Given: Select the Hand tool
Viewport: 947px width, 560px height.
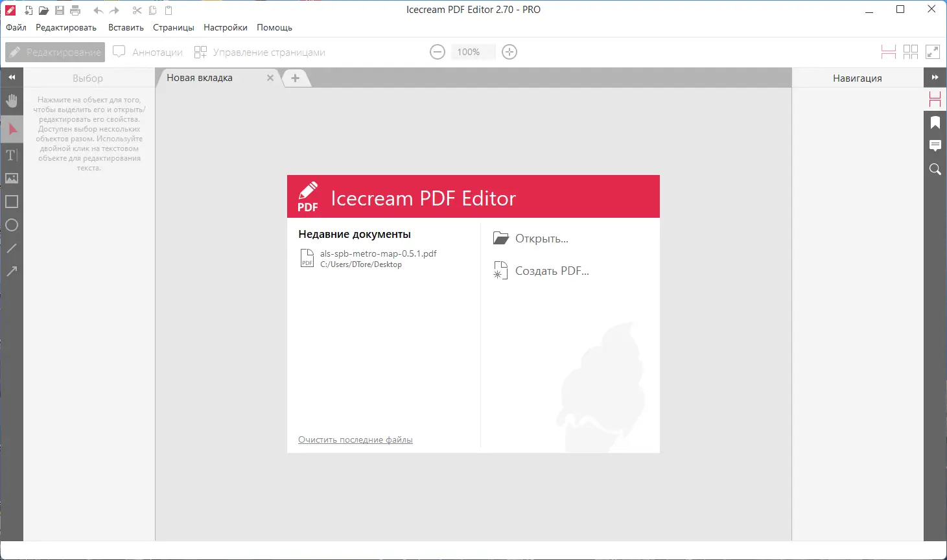Looking at the screenshot, I should pos(12,100).
